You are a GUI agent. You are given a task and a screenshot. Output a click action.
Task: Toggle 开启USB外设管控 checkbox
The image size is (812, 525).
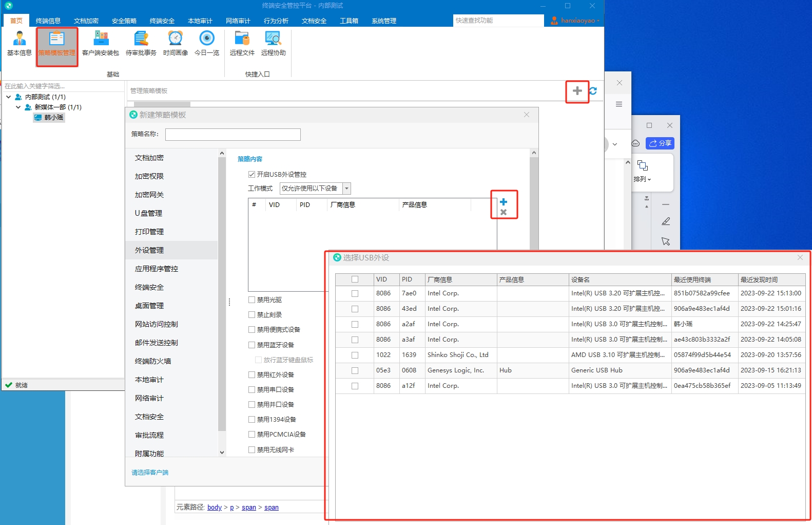pyautogui.click(x=252, y=175)
